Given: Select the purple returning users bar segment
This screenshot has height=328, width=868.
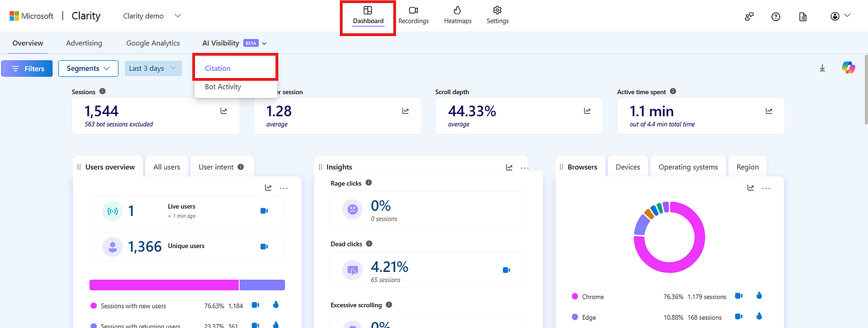Looking at the screenshot, I should pyautogui.click(x=262, y=285).
